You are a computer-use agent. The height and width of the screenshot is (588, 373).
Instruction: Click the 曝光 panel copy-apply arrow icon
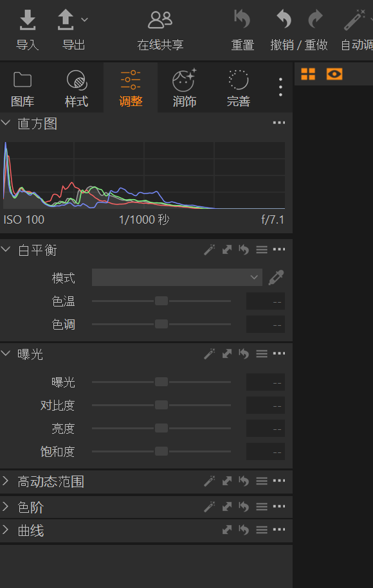tap(227, 353)
